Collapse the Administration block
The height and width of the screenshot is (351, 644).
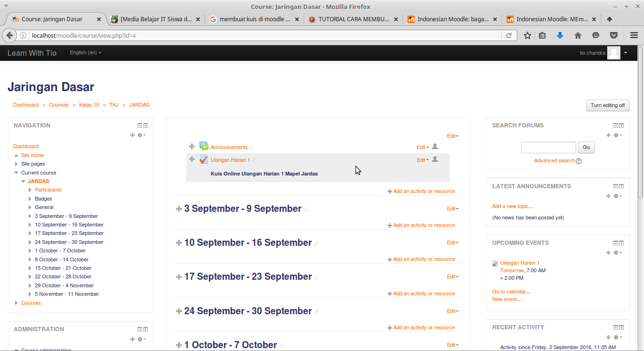tap(139, 329)
